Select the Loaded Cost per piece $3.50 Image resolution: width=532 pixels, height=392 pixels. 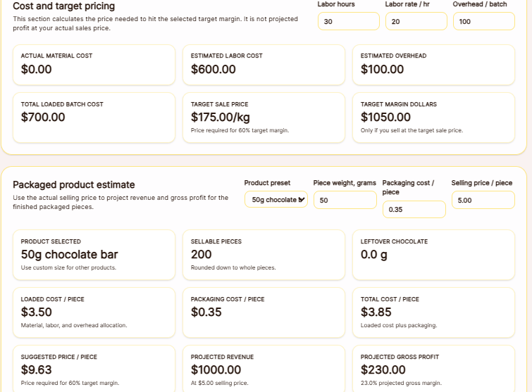pos(37,312)
